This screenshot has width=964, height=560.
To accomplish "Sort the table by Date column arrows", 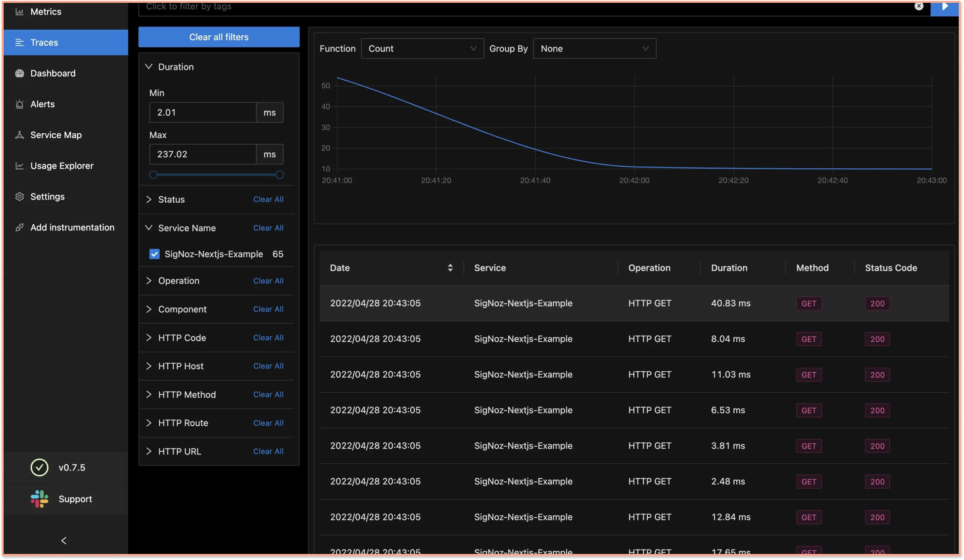I will tap(450, 268).
